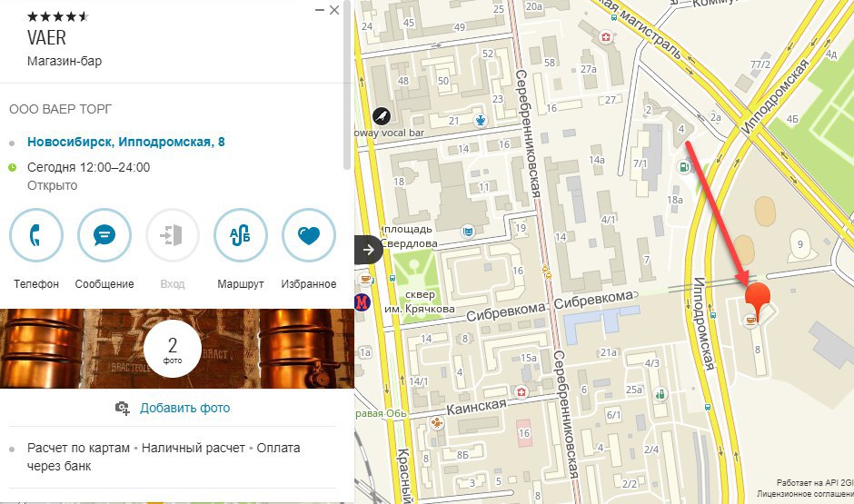Open the 2 фото gallery thumbnail
854x504 pixels.
(x=173, y=349)
